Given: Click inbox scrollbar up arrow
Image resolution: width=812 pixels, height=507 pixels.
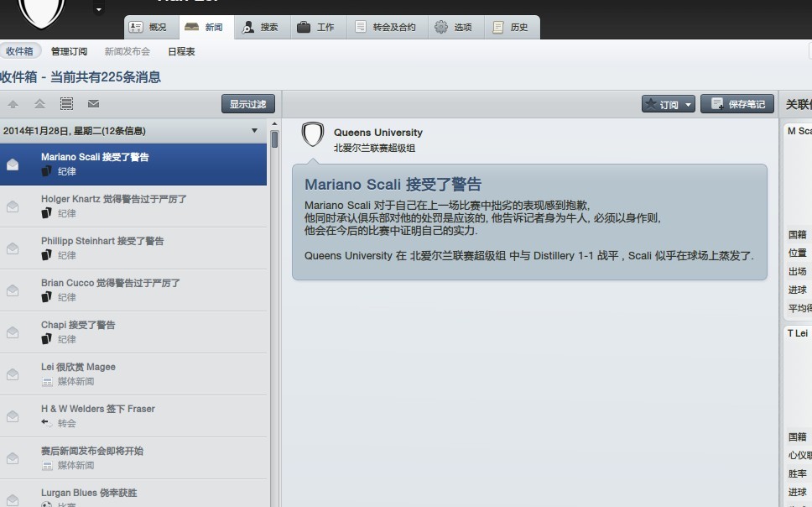Looking at the screenshot, I should 274,124.
